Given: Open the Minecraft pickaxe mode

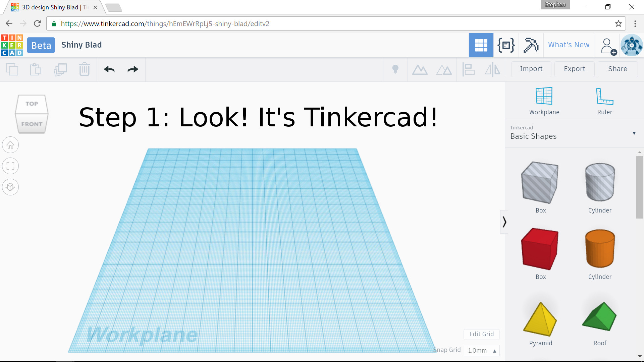Looking at the screenshot, I should [531, 45].
